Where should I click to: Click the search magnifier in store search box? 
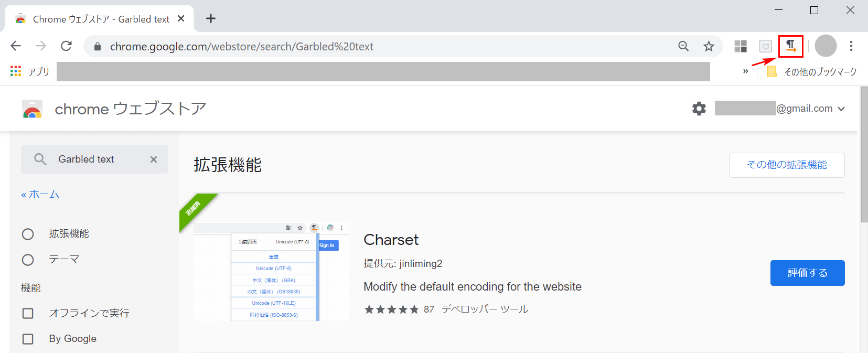point(40,159)
